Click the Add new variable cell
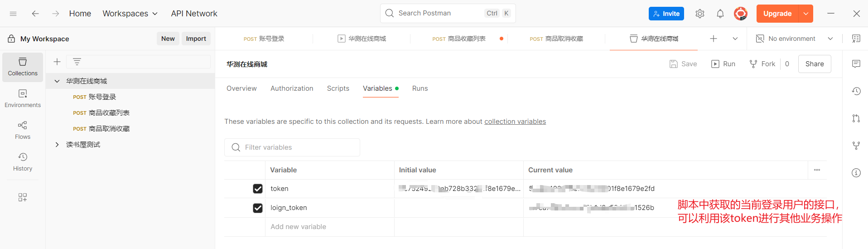This screenshot has height=249, width=868. click(329, 227)
